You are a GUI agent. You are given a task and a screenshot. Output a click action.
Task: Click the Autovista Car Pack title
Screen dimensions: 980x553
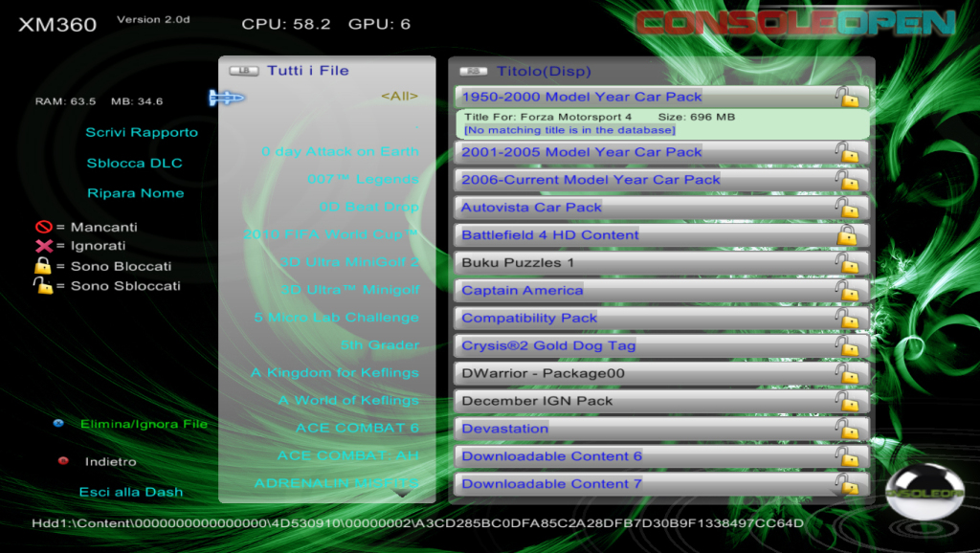click(531, 208)
